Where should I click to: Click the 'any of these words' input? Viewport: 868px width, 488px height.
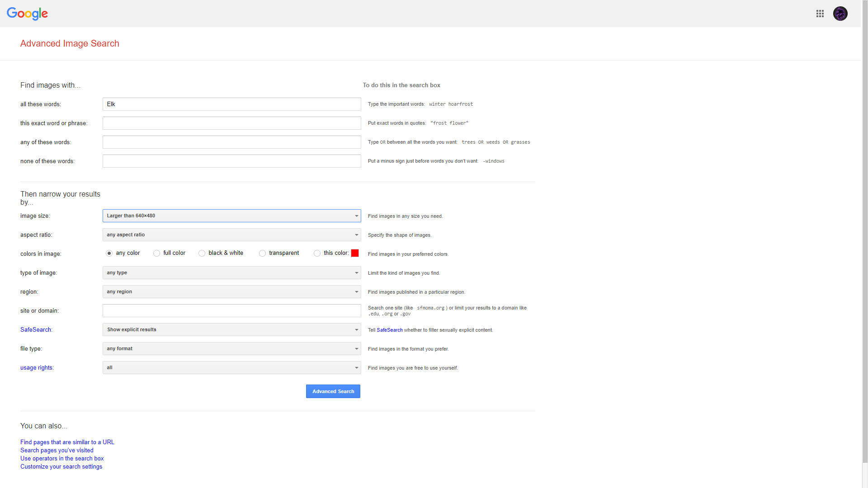click(x=231, y=142)
